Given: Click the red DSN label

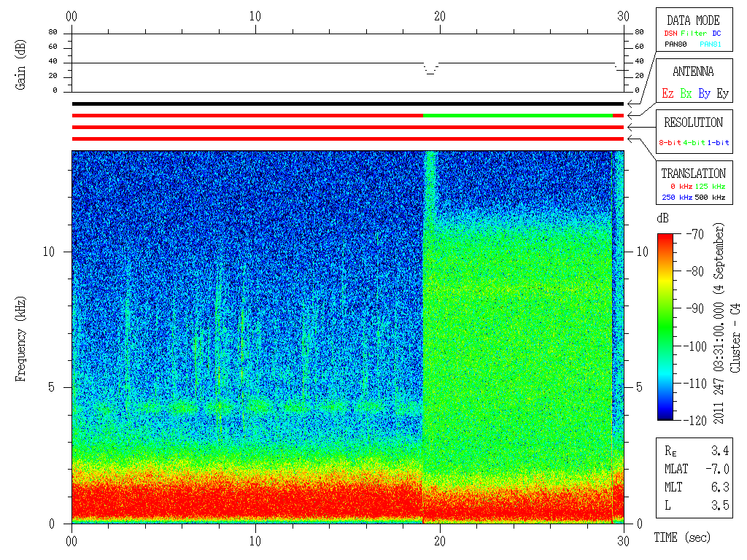Looking at the screenshot, I should (x=670, y=34).
